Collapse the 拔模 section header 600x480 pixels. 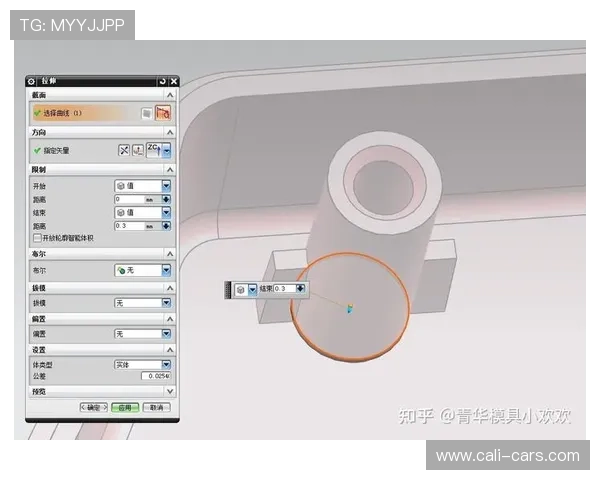click(170, 287)
